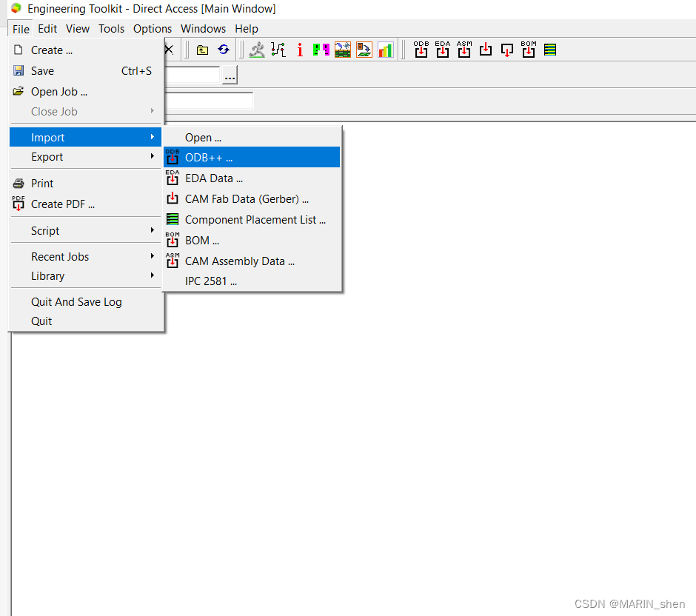The image size is (696, 616).
Task: Click the floppy disk Save icon
Action: (19, 70)
